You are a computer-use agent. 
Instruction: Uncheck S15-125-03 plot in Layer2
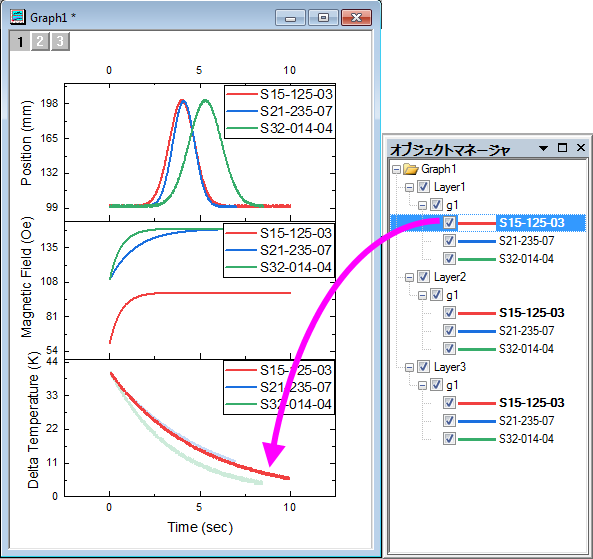coord(449,313)
